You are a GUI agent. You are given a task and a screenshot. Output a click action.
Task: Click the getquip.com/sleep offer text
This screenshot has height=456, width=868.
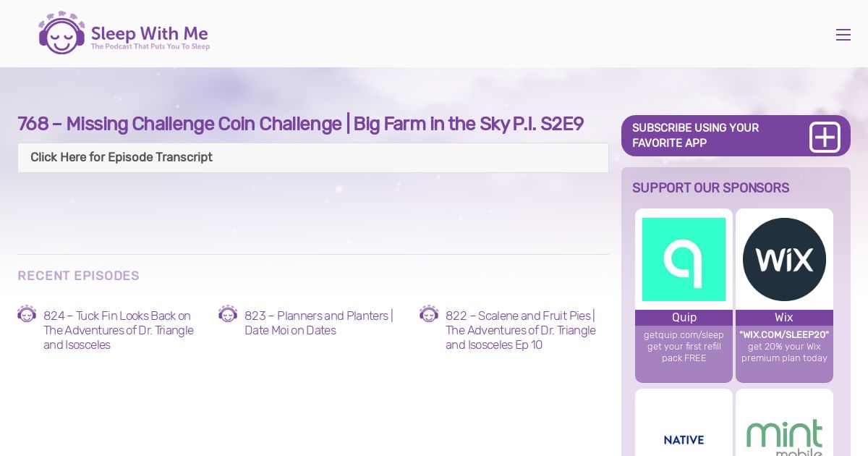(x=684, y=346)
